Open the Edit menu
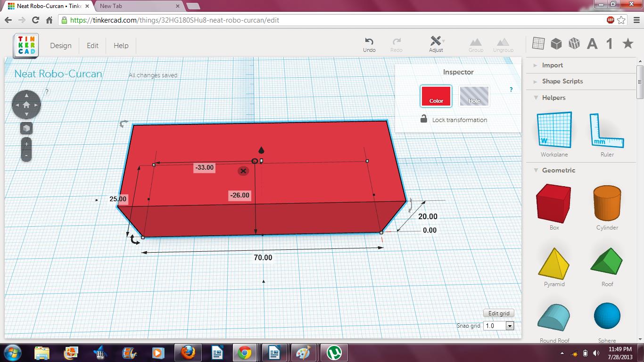 [92, 46]
